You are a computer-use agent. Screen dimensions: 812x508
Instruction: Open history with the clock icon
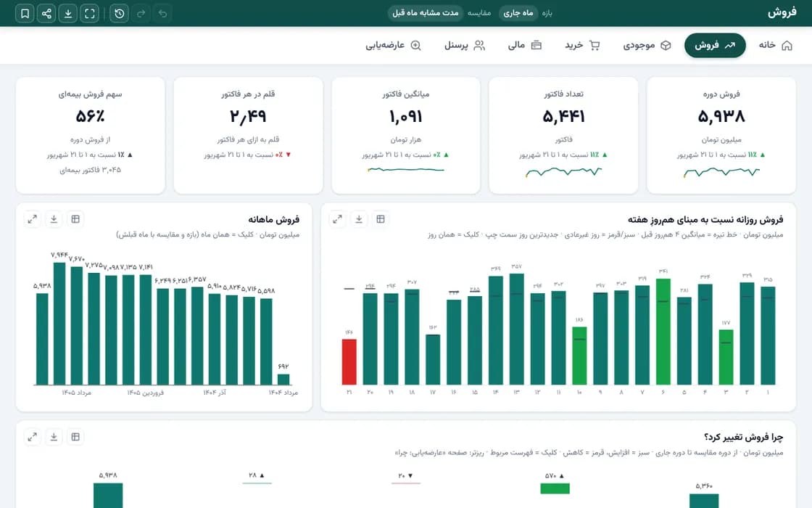119,14
